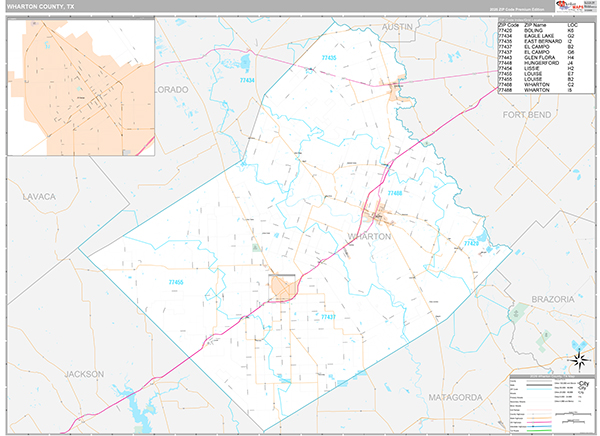Click the large WHARTON label on the map

369,237
